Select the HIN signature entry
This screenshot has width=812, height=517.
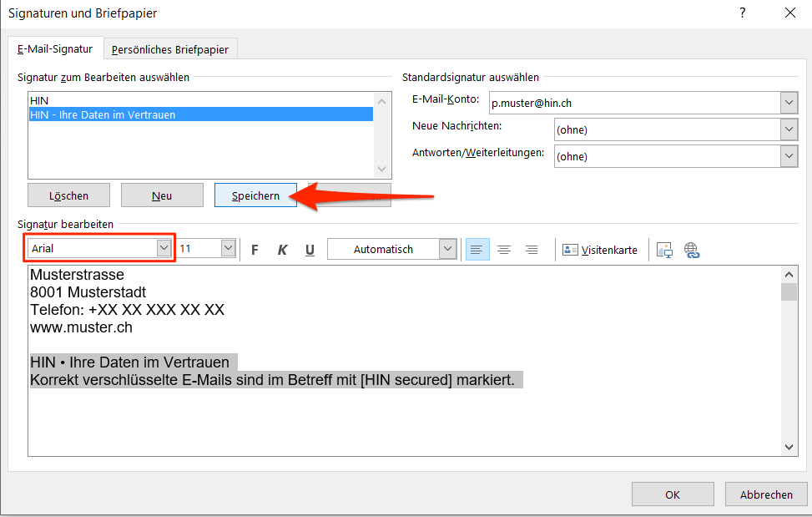tap(201, 100)
